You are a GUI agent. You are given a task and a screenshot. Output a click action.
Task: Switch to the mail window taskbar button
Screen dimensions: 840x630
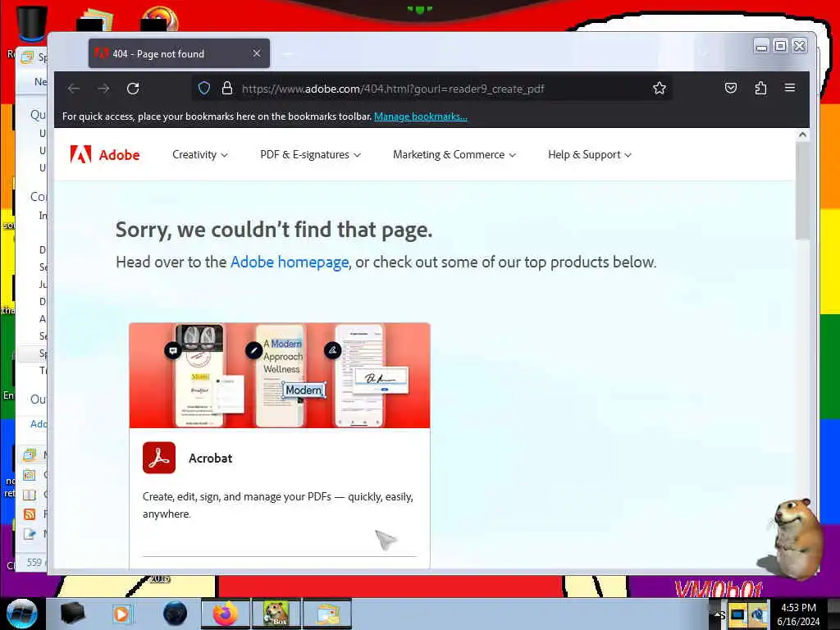[327, 614]
